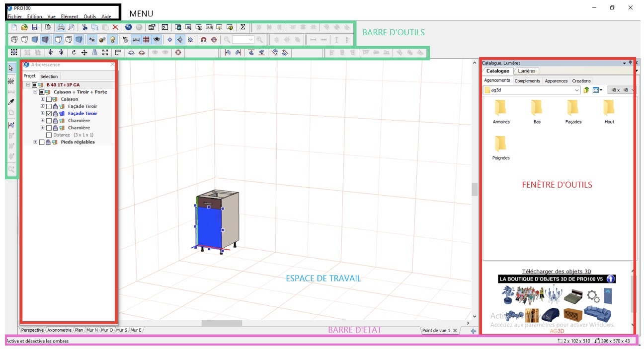Open the Façades folder in catalogue
Screen dimensions: 644x349
pyautogui.click(x=573, y=111)
